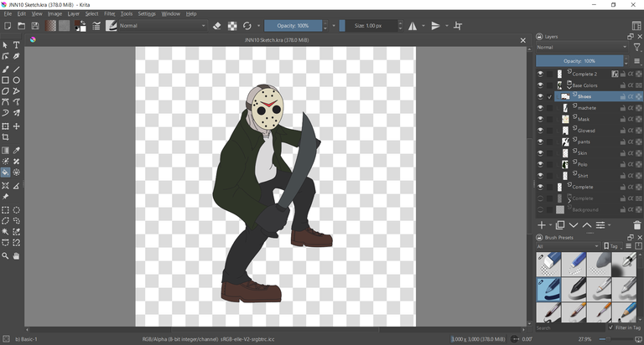Viewport: 644px width, 345px height.
Task: Select the Freehand Brush tool
Action: (5, 69)
